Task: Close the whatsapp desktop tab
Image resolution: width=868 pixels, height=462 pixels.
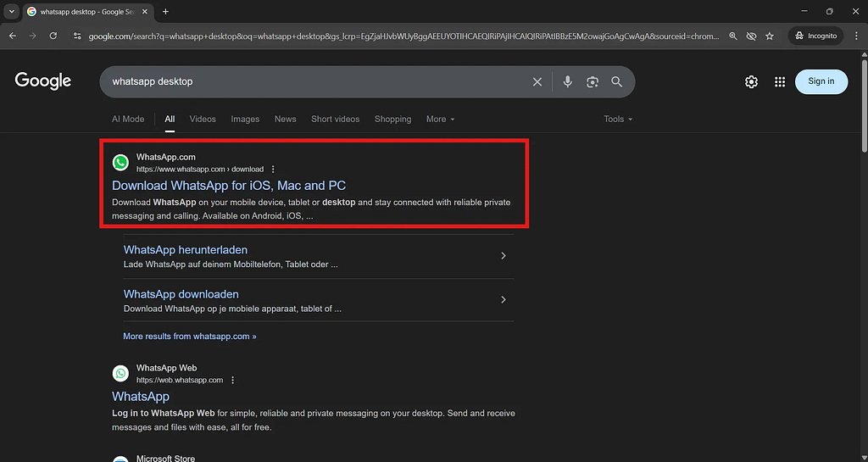Action: (147, 12)
